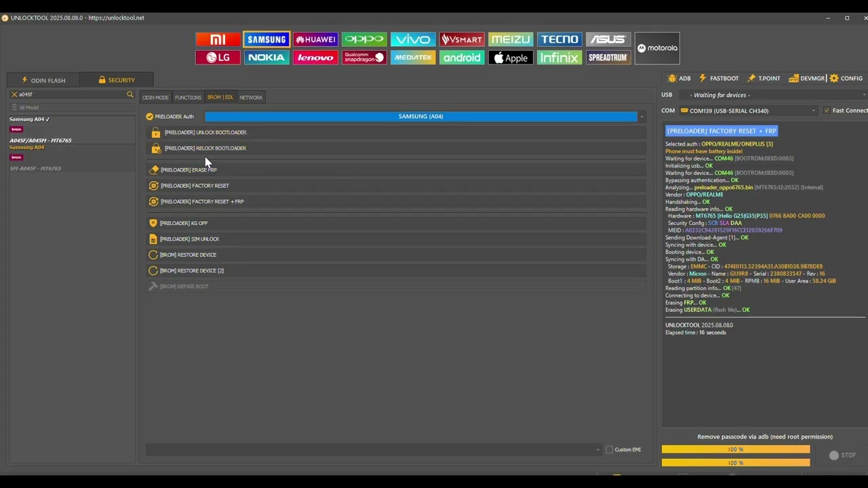Select the LG brand logo
This screenshot has height=488, width=868.
click(x=218, y=58)
